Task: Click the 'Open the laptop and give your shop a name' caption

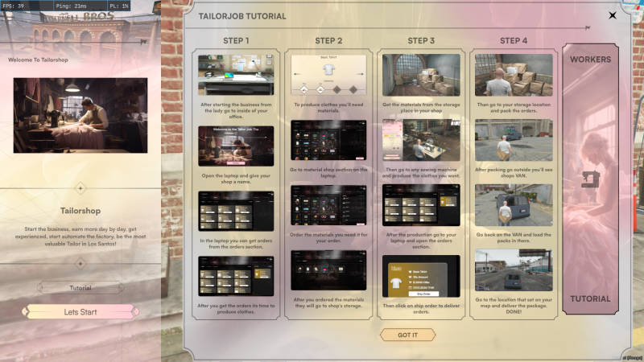Action: (236, 179)
